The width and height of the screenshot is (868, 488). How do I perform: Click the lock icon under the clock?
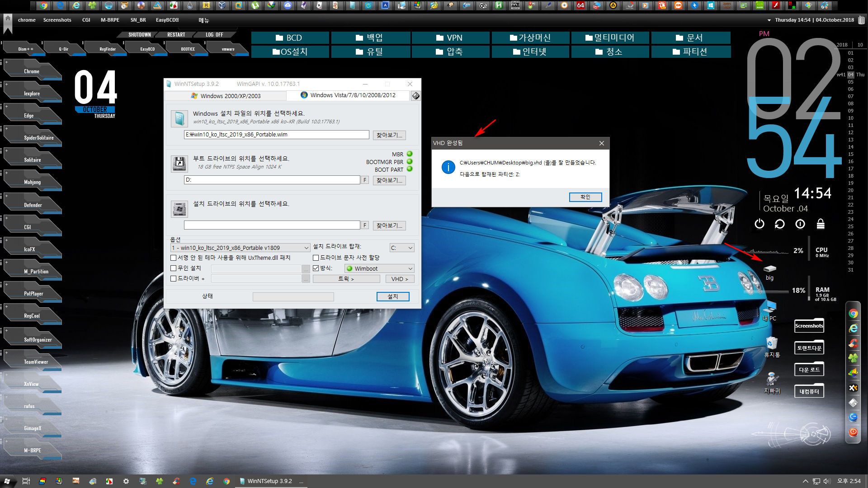click(x=821, y=224)
